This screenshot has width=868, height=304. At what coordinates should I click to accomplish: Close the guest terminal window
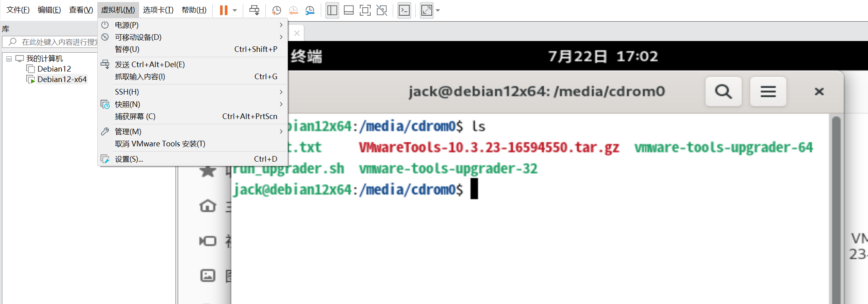tap(819, 92)
